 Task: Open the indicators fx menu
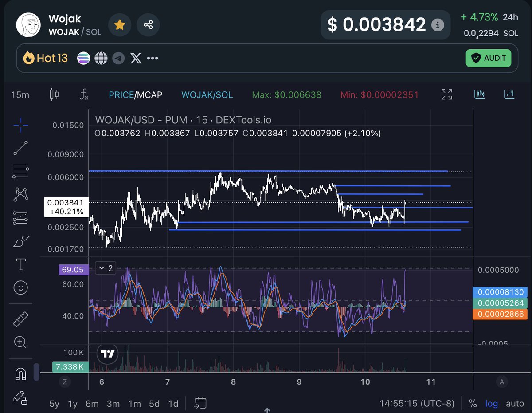[84, 94]
